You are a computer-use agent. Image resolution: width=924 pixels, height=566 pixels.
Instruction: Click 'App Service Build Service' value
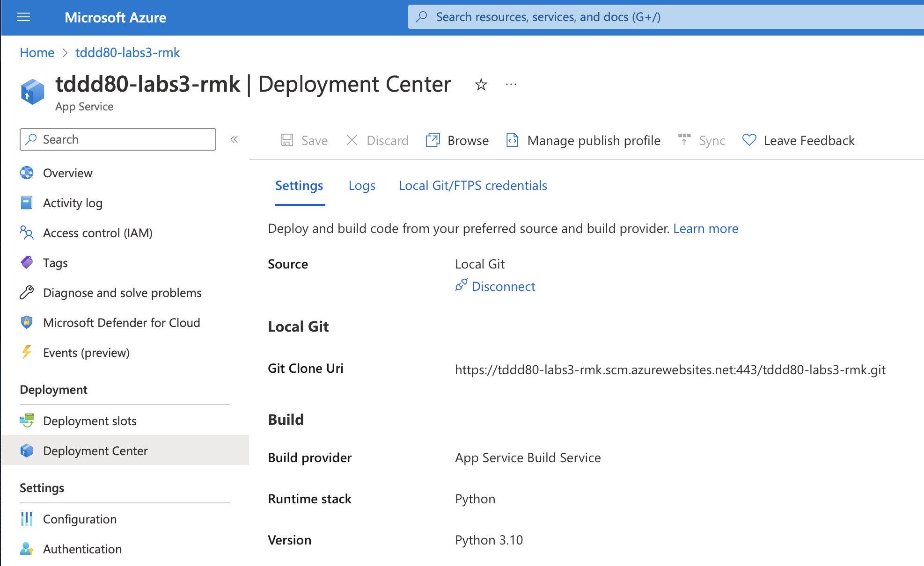pos(528,458)
